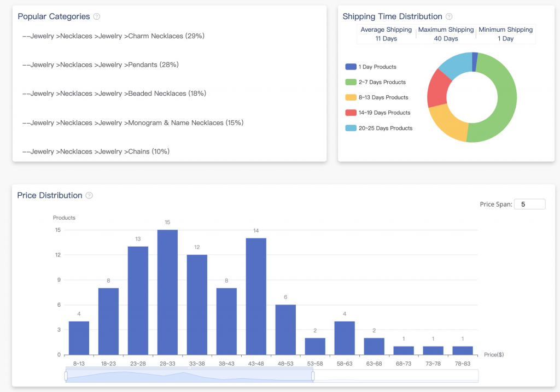Click the right handle of the price range slider

click(313, 376)
